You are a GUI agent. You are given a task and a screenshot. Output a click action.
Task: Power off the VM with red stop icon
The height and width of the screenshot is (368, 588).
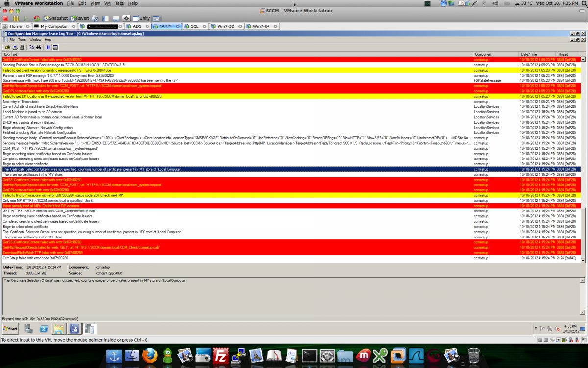(x=5, y=18)
